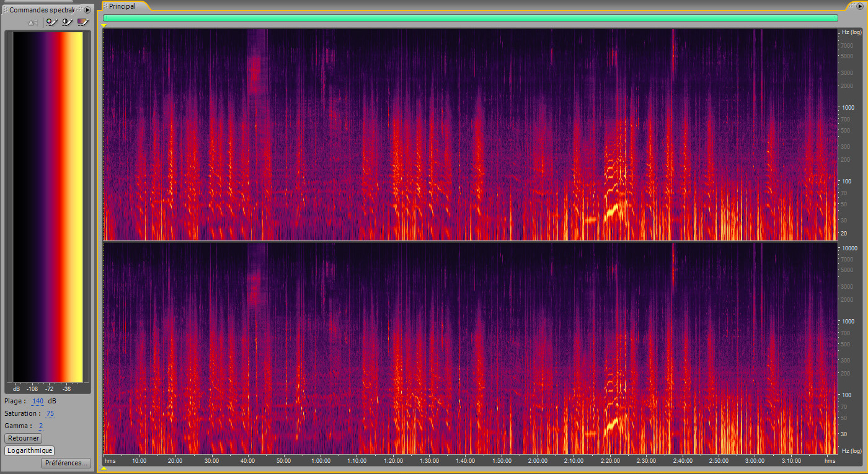This screenshot has width=868, height=474.
Task: Click the Plage value 140
Action: (x=38, y=401)
